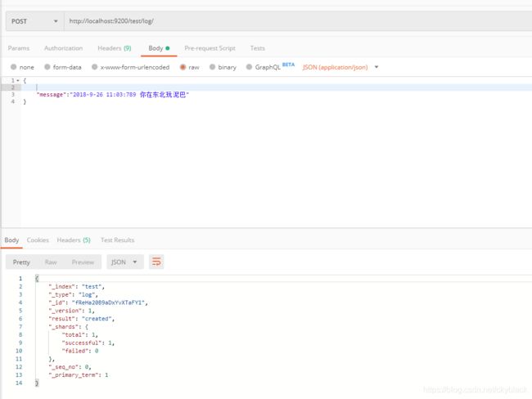Open the Test Results tab

coord(117,240)
